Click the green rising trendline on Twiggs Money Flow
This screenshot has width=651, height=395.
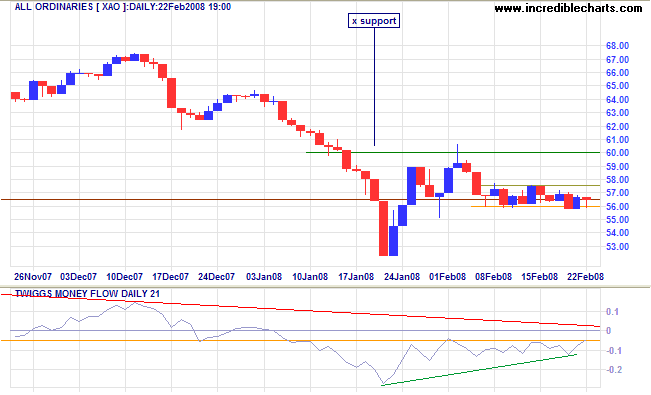pyautogui.click(x=479, y=370)
